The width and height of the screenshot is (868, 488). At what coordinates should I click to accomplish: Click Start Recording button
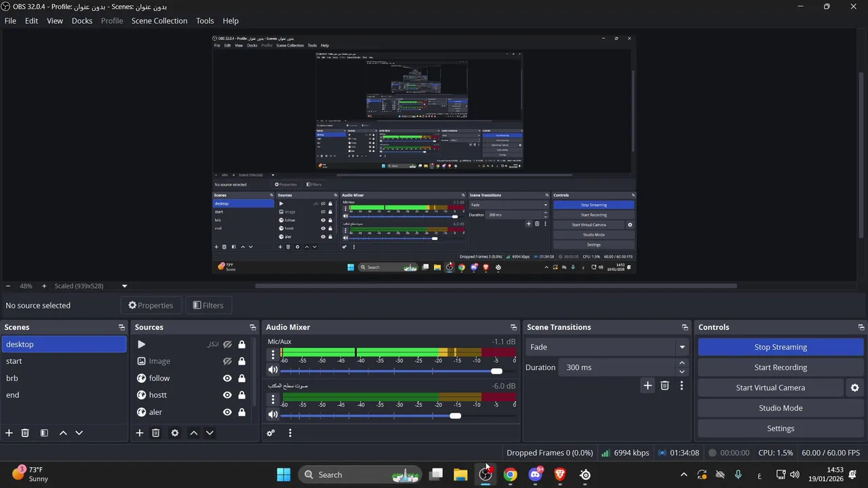click(x=781, y=367)
